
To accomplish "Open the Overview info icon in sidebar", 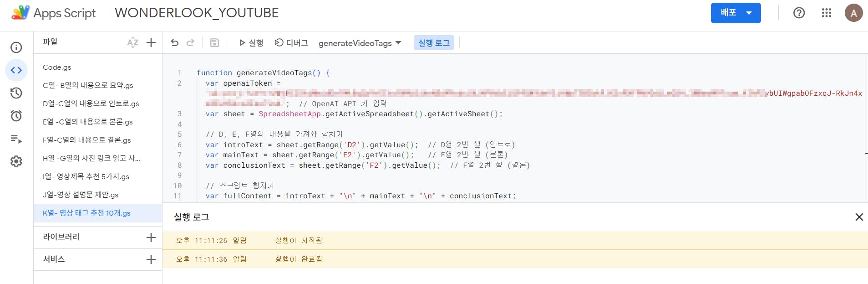I will [16, 47].
